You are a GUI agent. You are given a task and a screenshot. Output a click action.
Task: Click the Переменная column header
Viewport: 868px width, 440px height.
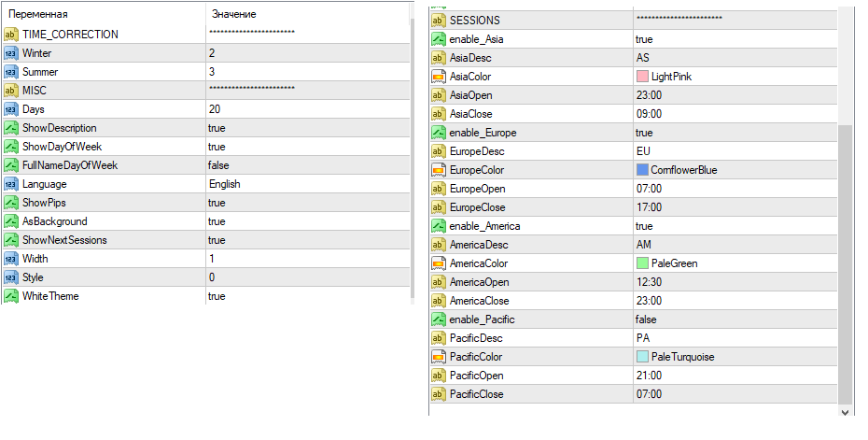pos(38,14)
